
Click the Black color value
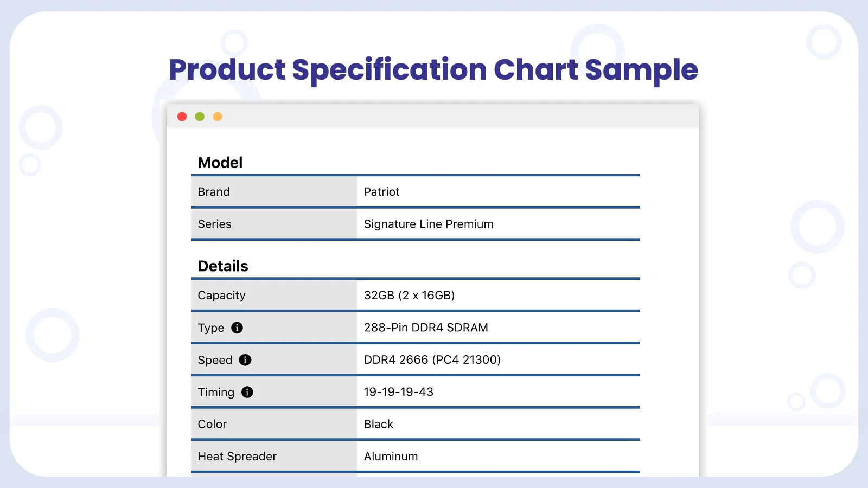click(x=379, y=424)
